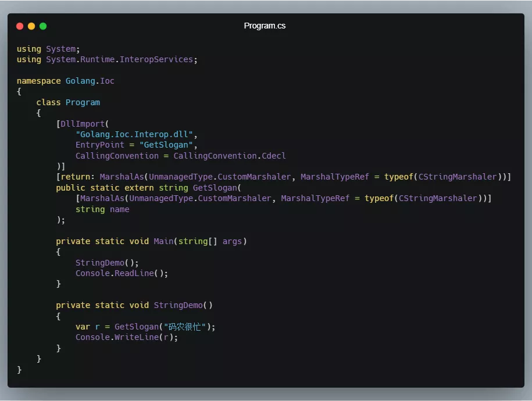
Task: Click the red close window dot
Action: [x=20, y=26]
